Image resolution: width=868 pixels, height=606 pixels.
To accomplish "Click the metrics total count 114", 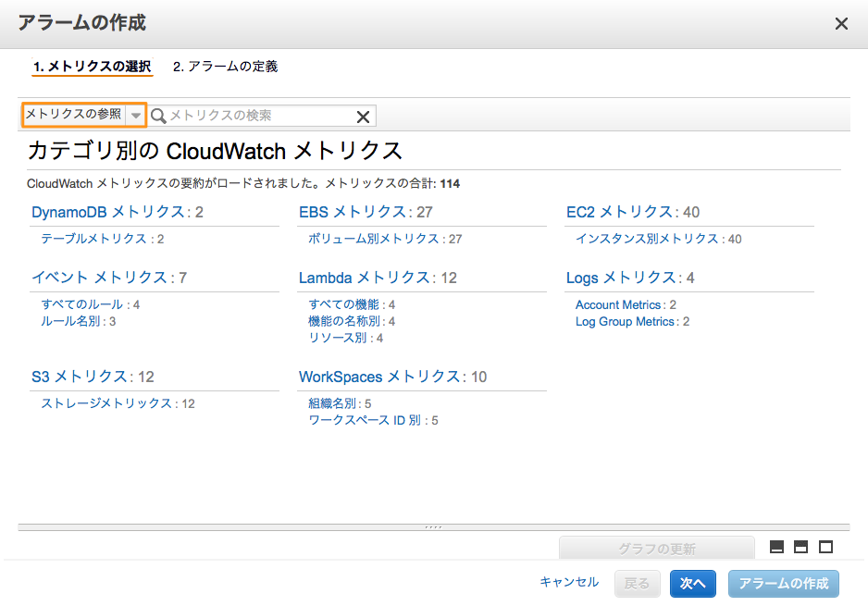I will coord(450,184).
